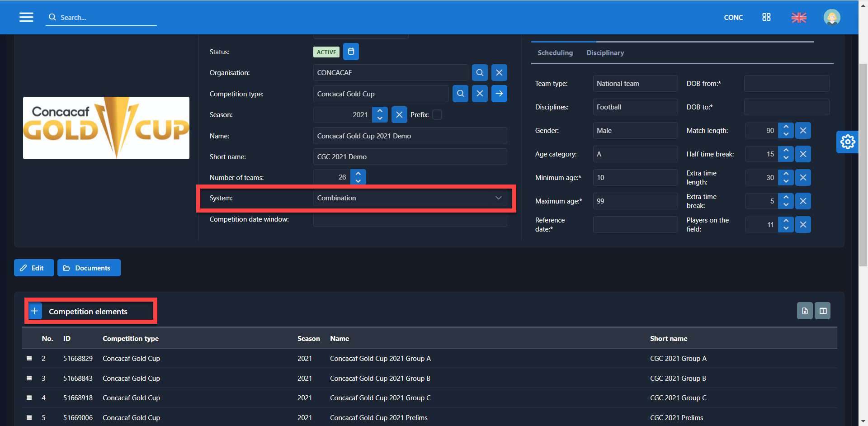Change language using the UK flag

coord(799,17)
